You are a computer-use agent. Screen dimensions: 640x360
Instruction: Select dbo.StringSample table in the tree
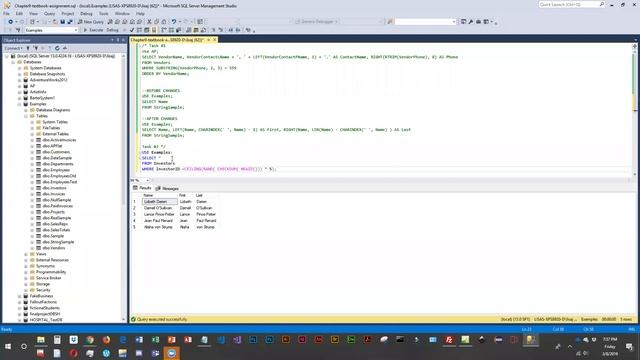[x=58, y=242]
